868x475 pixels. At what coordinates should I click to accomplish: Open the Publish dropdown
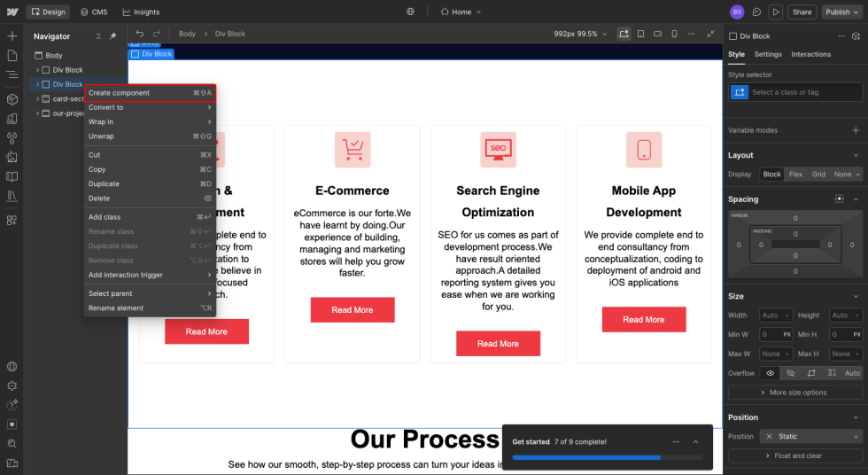point(841,12)
